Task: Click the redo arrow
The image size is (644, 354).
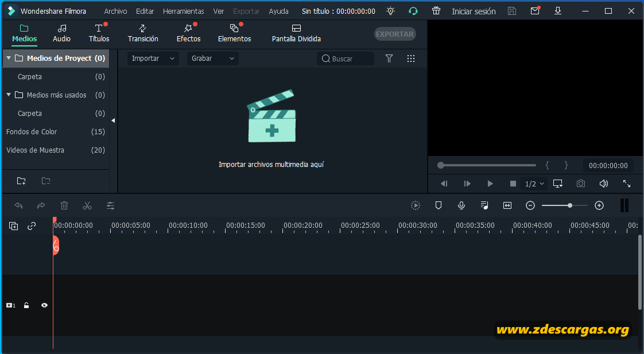Action: tap(41, 205)
